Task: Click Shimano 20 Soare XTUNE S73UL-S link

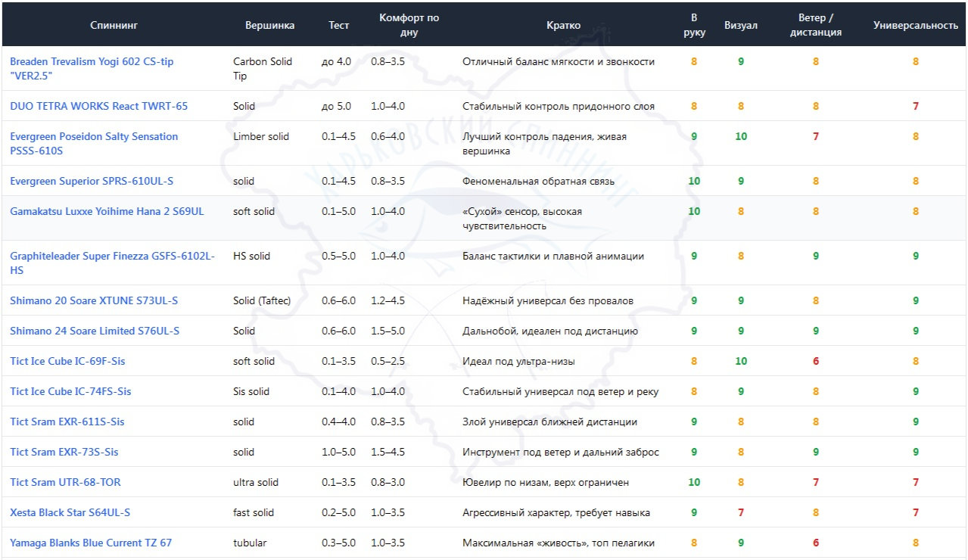Action: click(94, 300)
